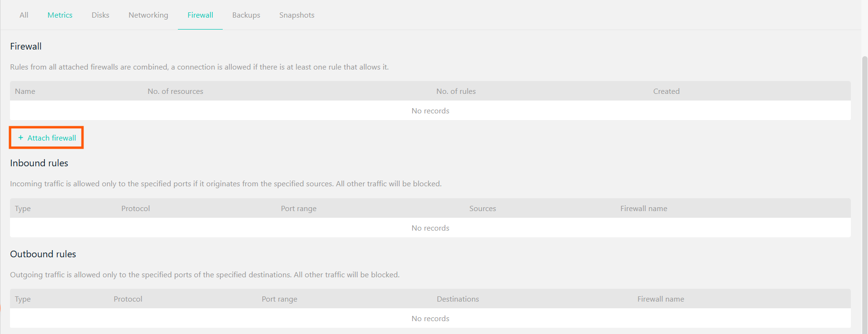Open the Snapshots tab
The image size is (868, 334).
297,15
